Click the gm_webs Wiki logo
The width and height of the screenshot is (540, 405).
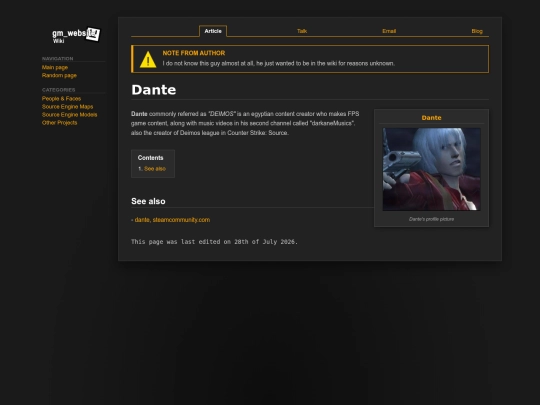tap(76, 35)
